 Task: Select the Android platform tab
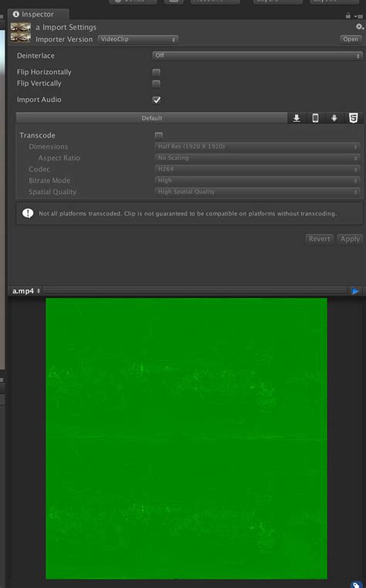click(334, 118)
